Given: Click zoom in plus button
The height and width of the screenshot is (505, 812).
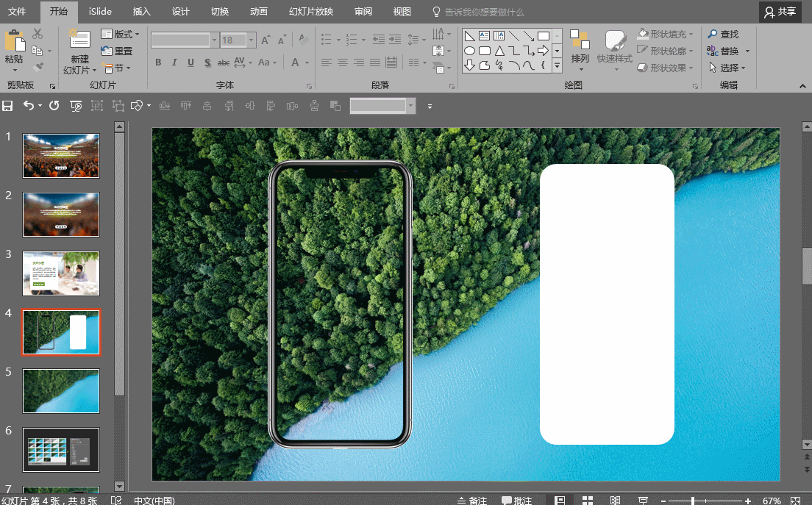Looking at the screenshot, I should [748, 501].
